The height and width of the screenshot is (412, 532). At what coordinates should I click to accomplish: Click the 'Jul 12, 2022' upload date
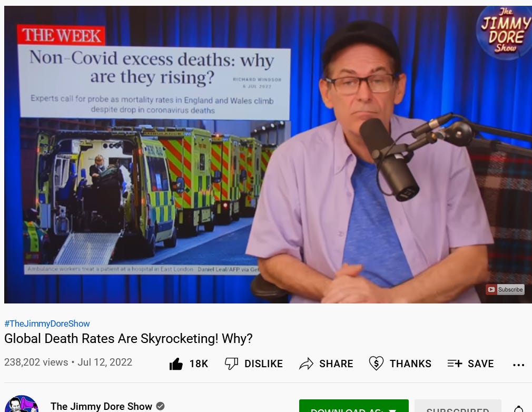pyautogui.click(x=105, y=362)
